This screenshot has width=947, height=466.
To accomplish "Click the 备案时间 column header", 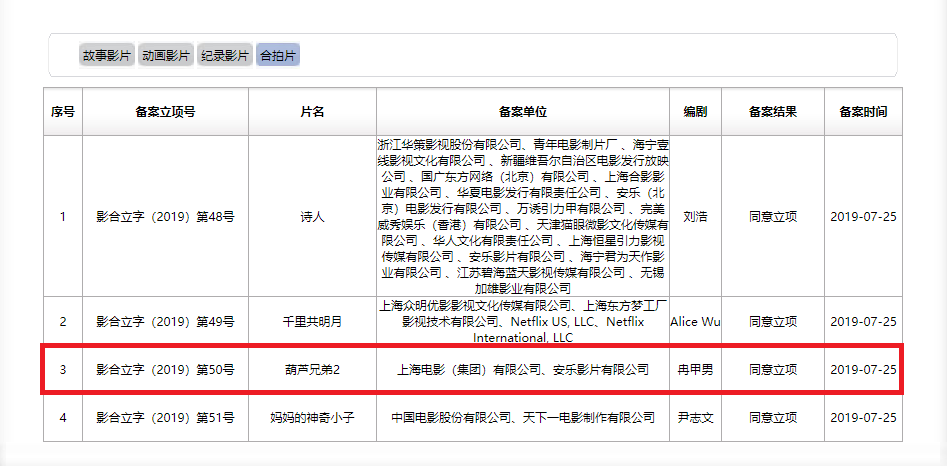I will tap(864, 112).
